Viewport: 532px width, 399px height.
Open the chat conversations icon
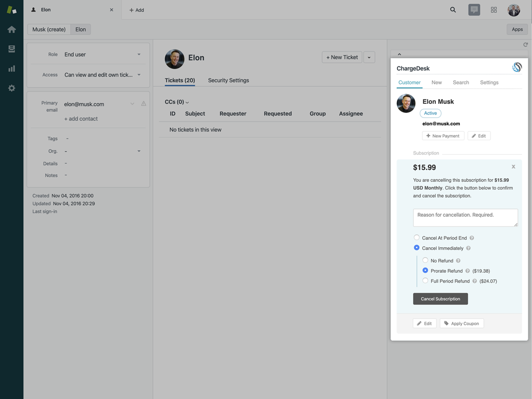click(x=474, y=10)
